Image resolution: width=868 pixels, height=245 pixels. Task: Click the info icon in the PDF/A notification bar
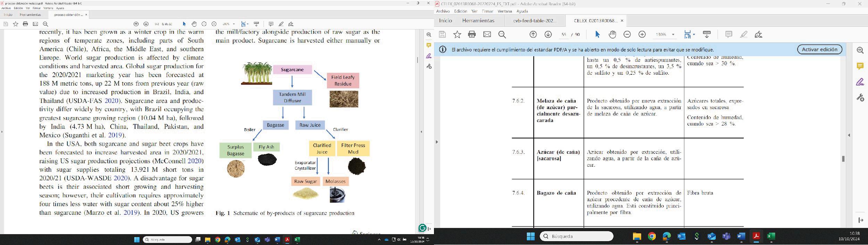(x=443, y=49)
